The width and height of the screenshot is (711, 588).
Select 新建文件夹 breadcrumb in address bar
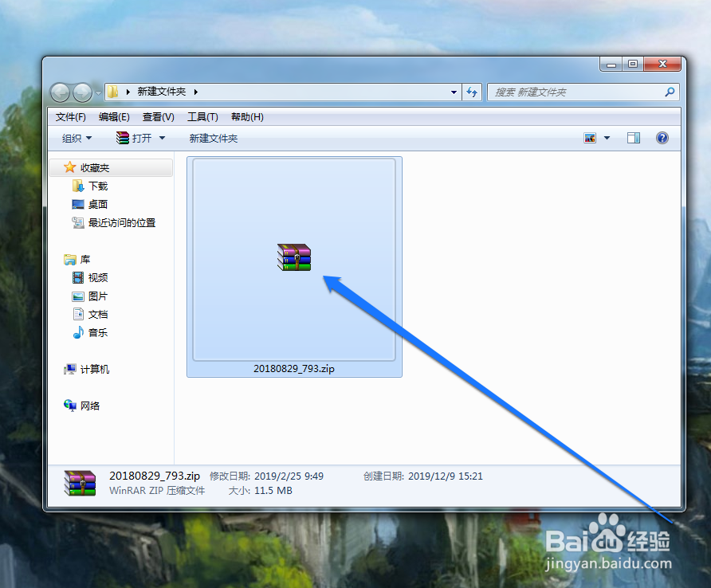point(162,92)
